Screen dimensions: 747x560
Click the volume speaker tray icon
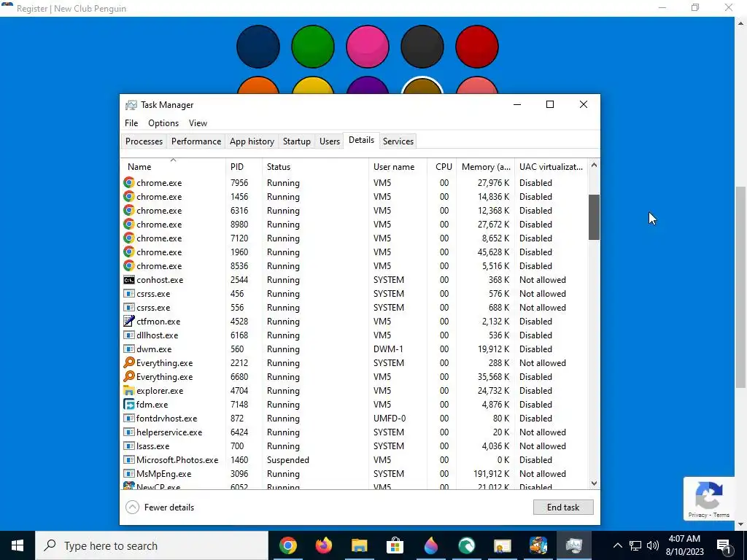653,545
